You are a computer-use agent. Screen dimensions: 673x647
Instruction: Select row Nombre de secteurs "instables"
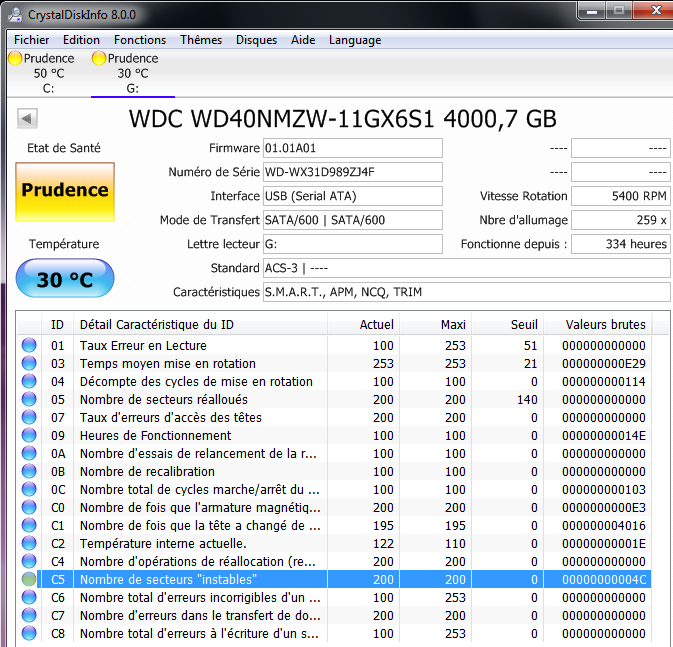pyautogui.click(x=334, y=580)
